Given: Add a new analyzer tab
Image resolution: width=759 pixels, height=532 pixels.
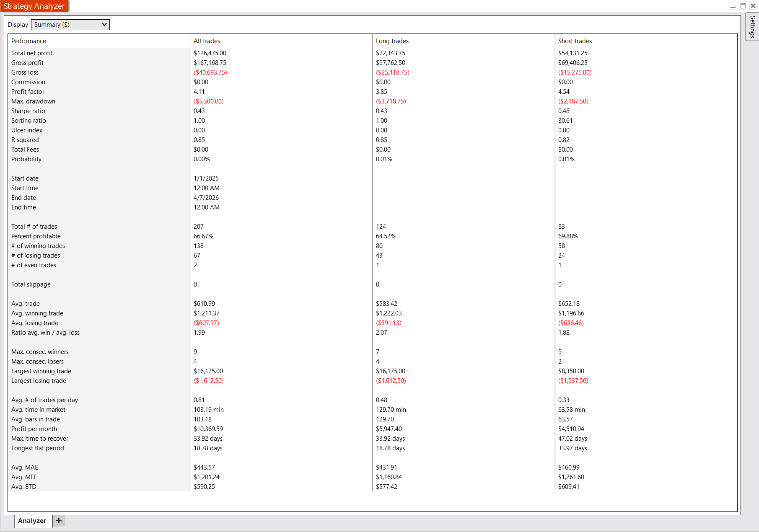Looking at the screenshot, I should point(59,521).
